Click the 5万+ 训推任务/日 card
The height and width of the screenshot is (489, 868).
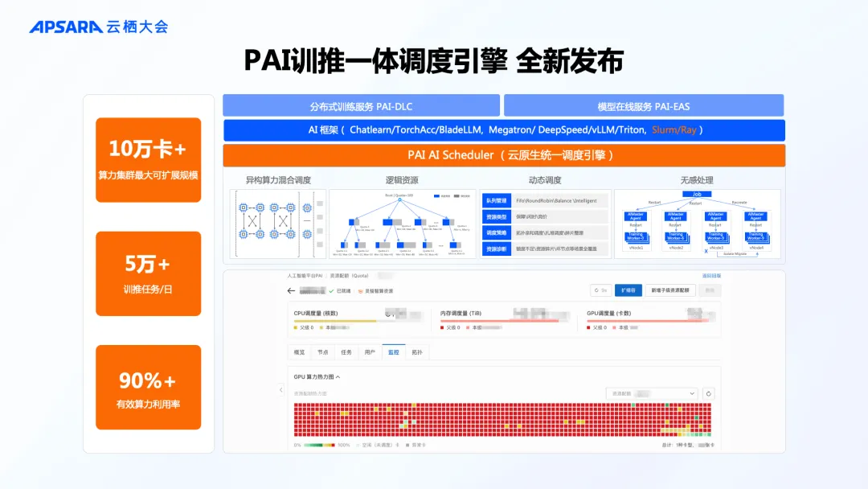click(x=149, y=273)
